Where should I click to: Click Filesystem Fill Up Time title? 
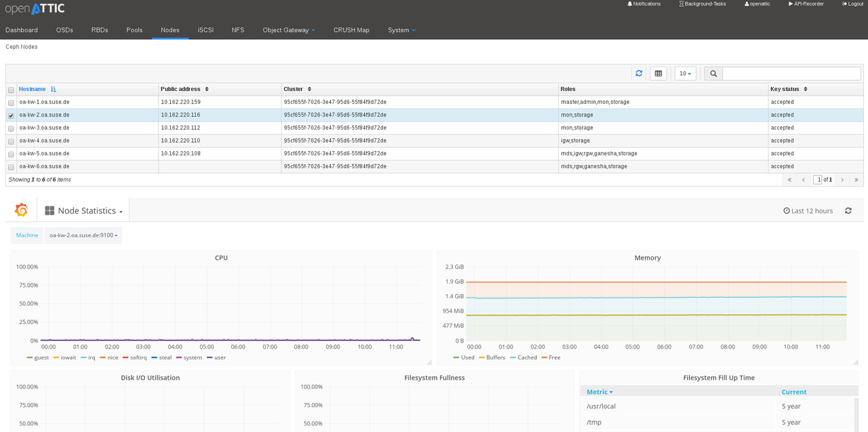(x=719, y=378)
